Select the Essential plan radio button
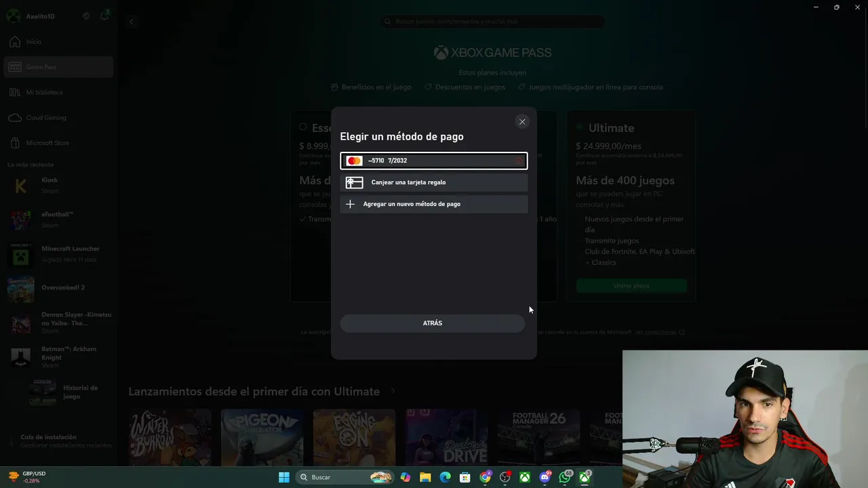868x488 pixels. (303, 127)
